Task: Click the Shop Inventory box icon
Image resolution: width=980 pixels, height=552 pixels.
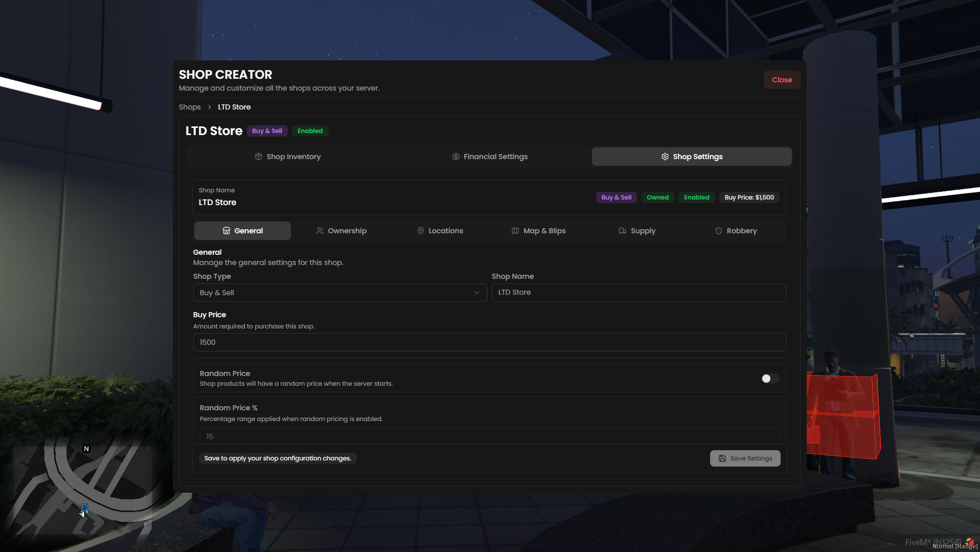Action: click(x=259, y=157)
